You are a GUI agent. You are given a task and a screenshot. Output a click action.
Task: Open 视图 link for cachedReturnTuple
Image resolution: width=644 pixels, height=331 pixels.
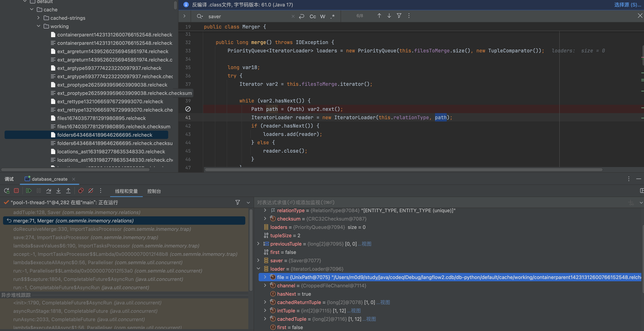click(x=385, y=302)
